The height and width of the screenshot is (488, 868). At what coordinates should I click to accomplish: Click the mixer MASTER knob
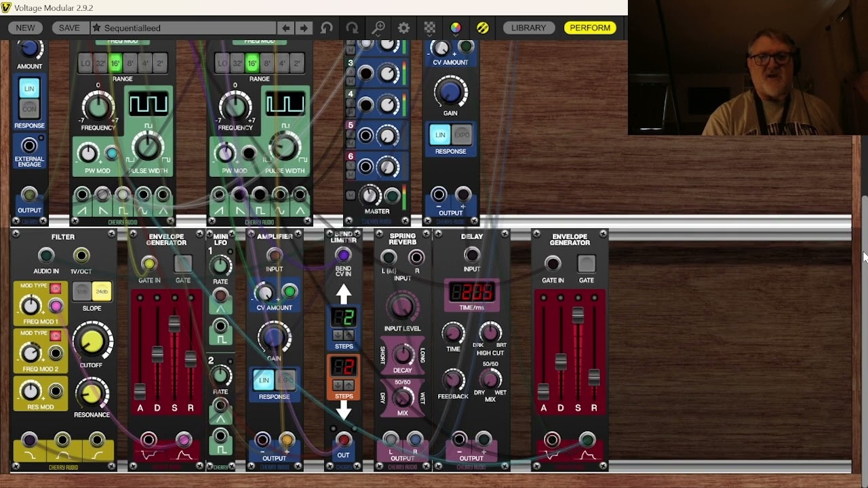tap(370, 196)
